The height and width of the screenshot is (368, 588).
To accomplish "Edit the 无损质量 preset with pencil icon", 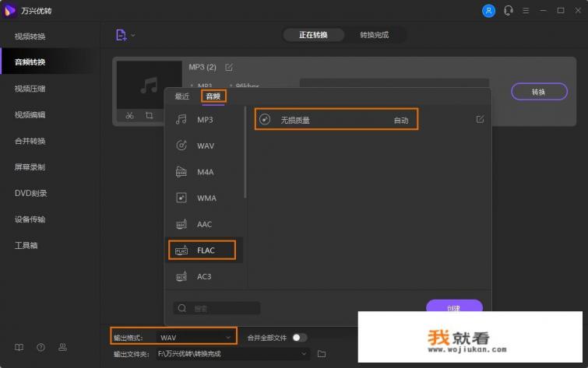I will tap(480, 119).
